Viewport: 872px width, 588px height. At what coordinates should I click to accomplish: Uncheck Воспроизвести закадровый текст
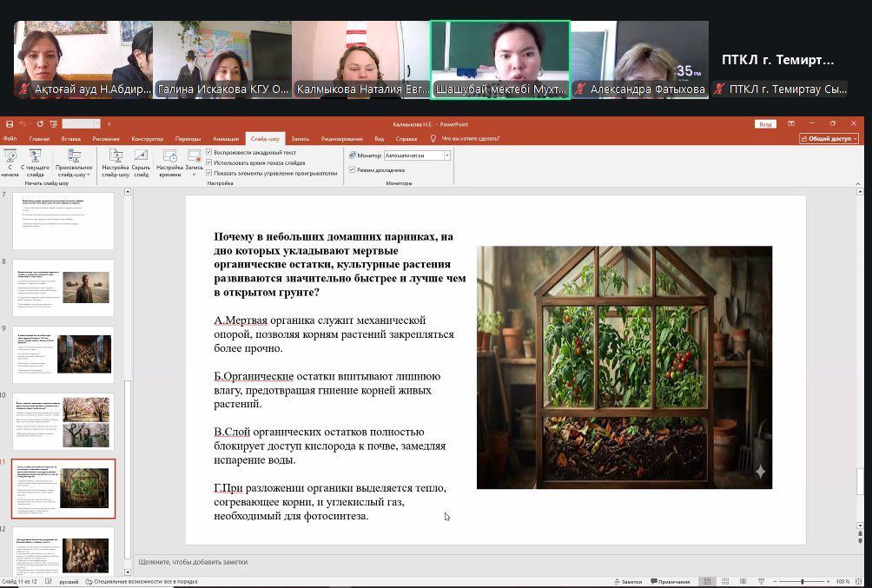click(x=209, y=152)
